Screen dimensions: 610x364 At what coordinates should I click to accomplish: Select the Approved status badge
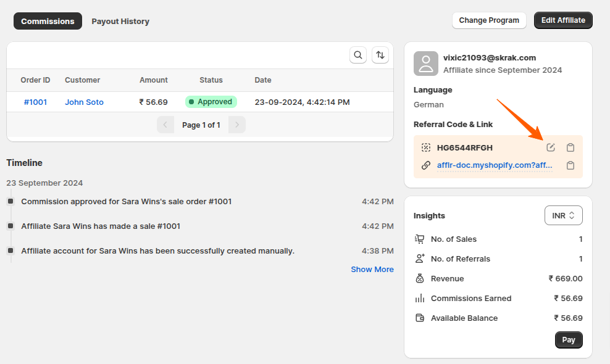click(x=211, y=101)
